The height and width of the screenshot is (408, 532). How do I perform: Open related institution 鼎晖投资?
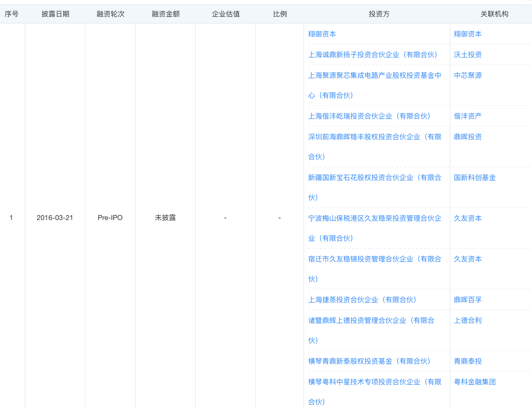click(468, 137)
